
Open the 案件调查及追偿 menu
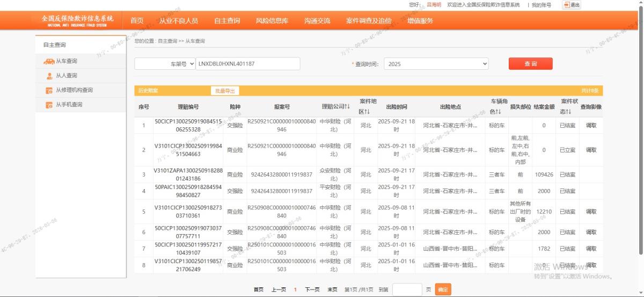pos(369,21)
